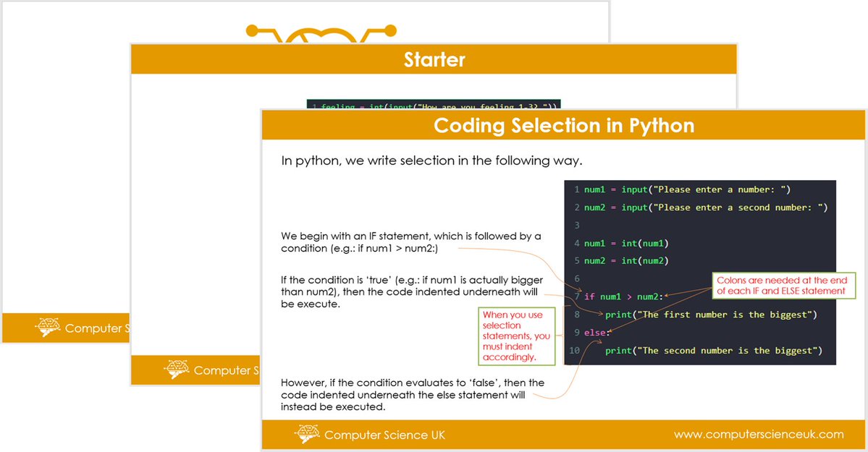Viewport: 868px width, 452px height.
Task: Select the bee logo on the leftmost slide footer
Action: (48, 327)
